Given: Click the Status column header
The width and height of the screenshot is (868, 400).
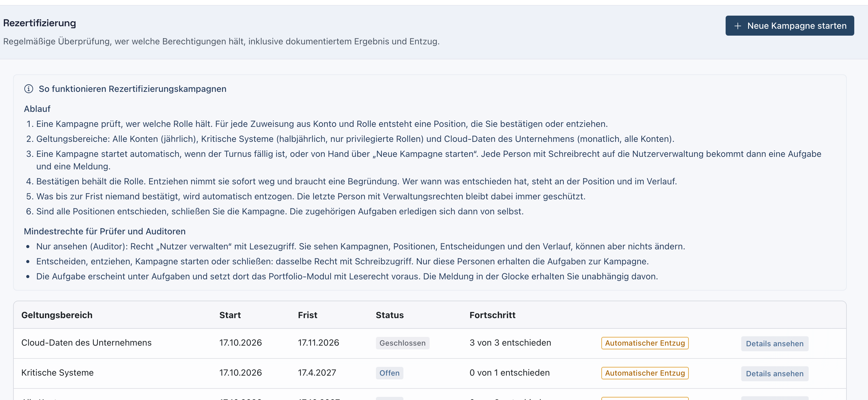Looking at the screenshot, I should (390, 315).
